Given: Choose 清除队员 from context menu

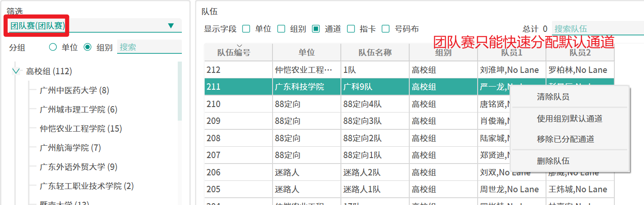Looking at the screenshot, I should [553, 97].
